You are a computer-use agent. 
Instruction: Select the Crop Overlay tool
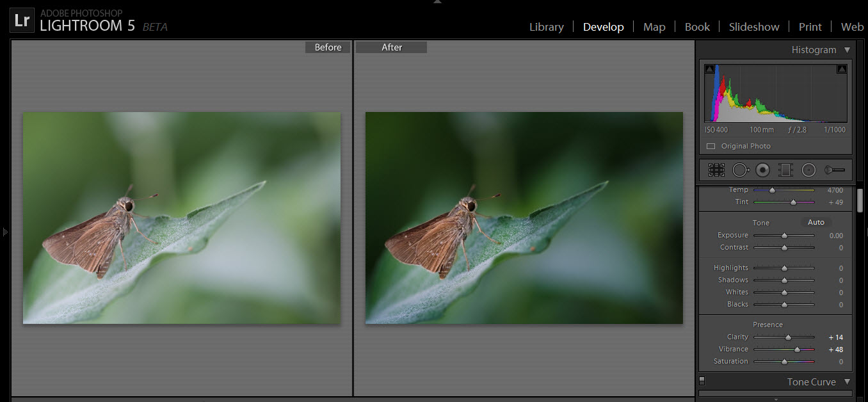click(716, 170)
